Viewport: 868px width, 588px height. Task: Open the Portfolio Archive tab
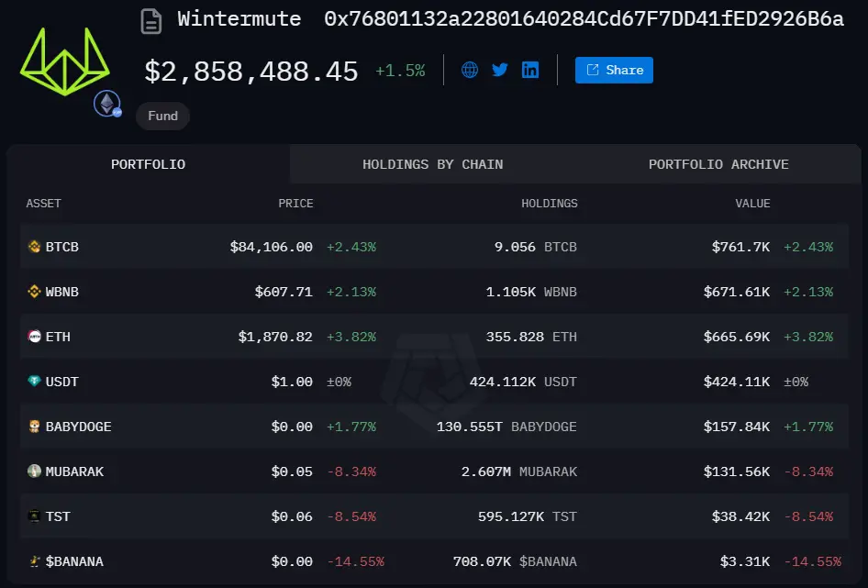pyautogui.click(x=718, y=164)
